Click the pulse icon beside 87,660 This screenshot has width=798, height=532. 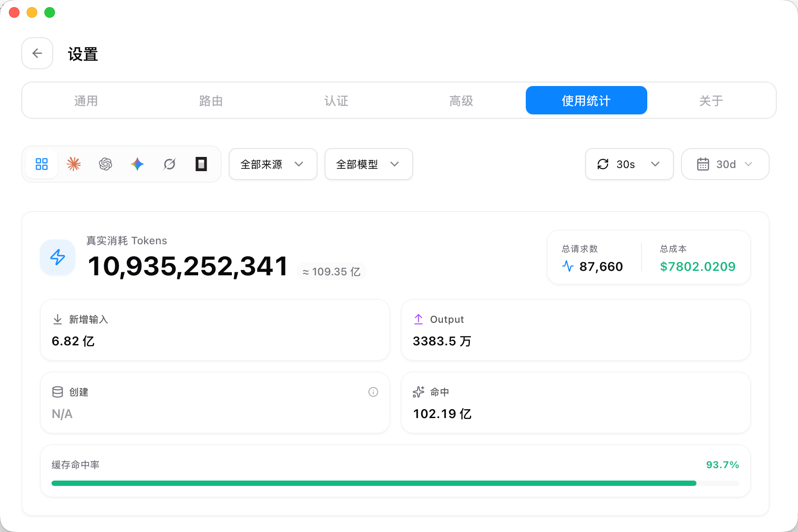tap(568, 266)
